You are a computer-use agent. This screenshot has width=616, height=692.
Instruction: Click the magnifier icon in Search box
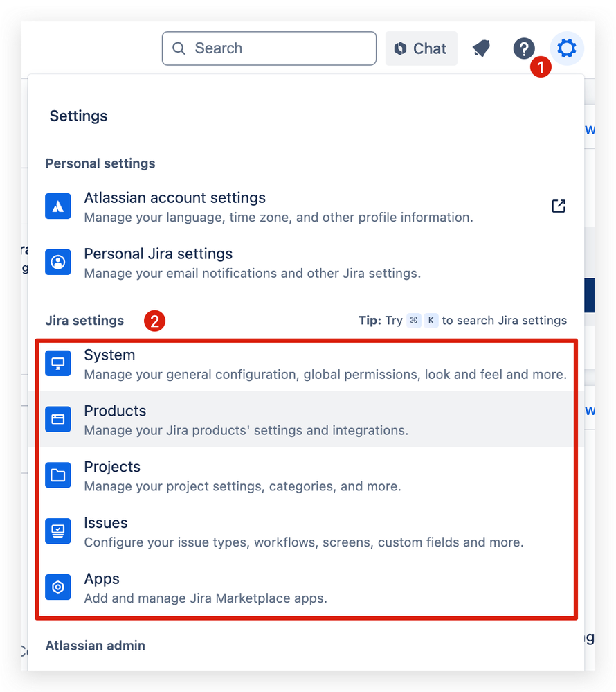tap(179, 48)
